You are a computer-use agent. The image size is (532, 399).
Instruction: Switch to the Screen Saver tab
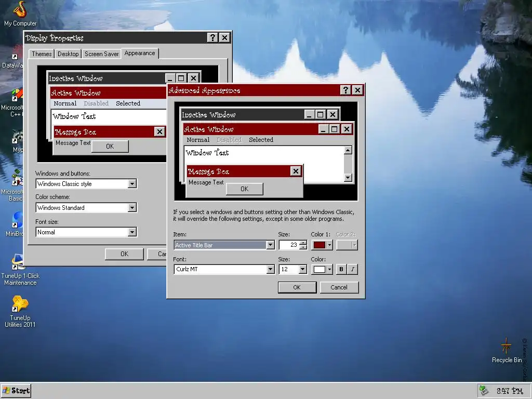click(x=101, y=54)
